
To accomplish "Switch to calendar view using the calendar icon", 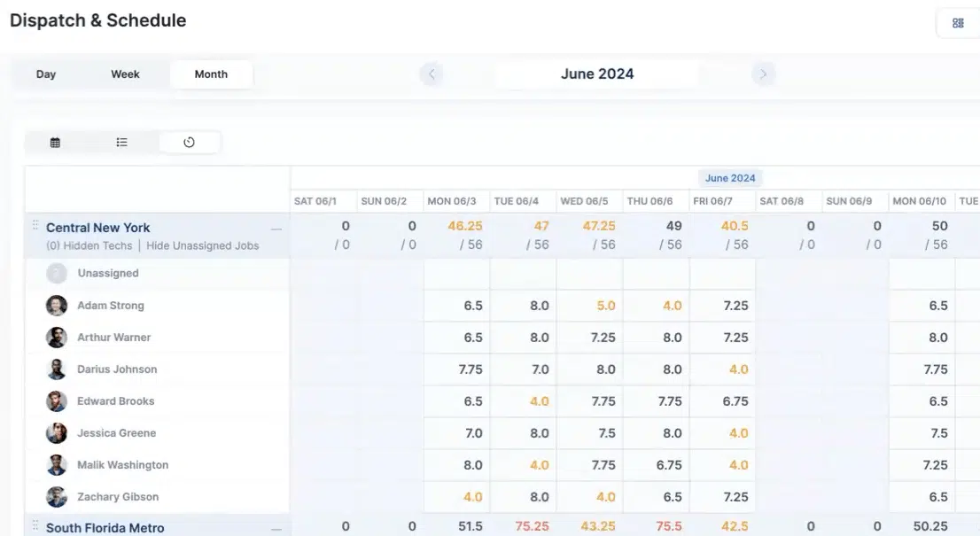I will [55, 142].
